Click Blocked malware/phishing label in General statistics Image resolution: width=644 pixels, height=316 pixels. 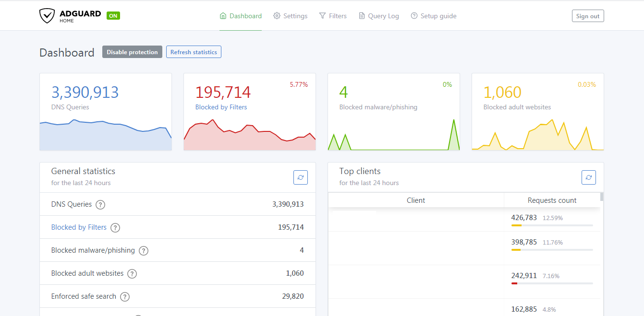click(x=93, y=250)
